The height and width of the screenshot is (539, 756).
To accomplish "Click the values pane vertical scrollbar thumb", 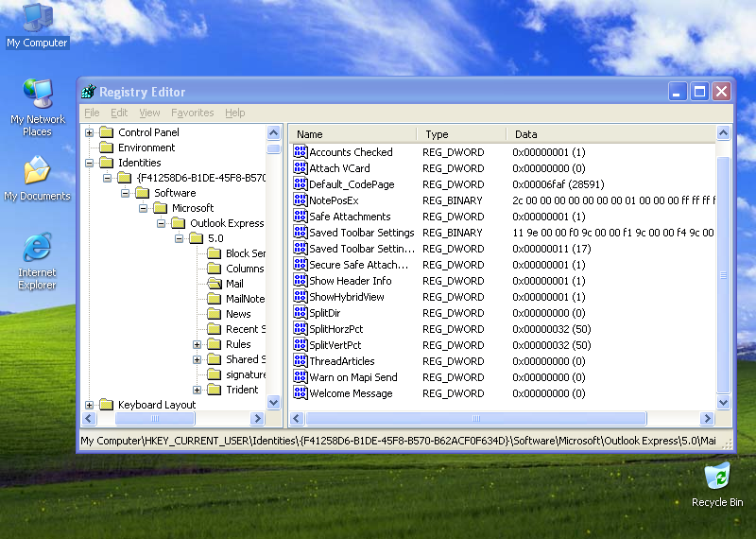I will pos(723,275).
